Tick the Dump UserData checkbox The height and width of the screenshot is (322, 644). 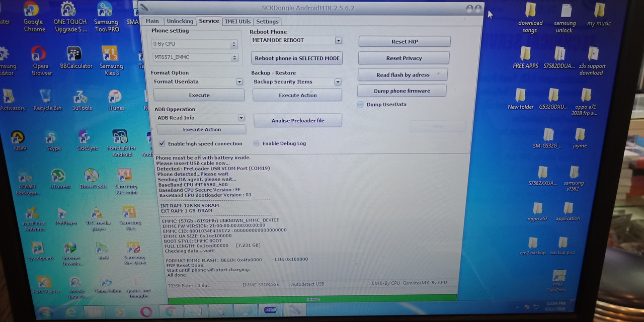coord(360,105)
